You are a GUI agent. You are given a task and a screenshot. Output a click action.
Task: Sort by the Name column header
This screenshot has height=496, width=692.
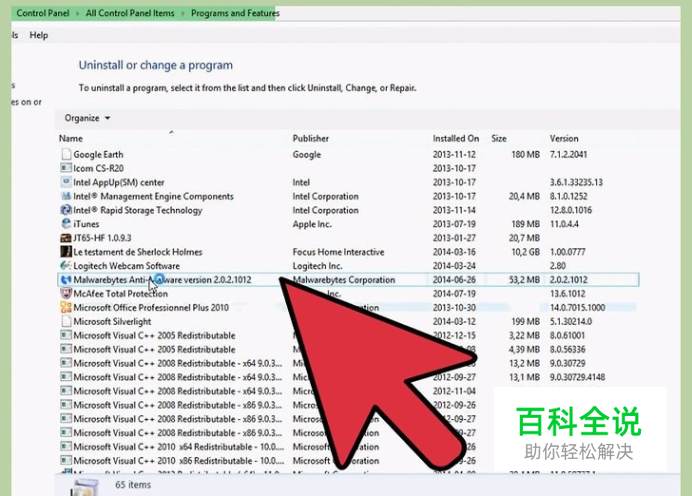(x=71, y=139)
